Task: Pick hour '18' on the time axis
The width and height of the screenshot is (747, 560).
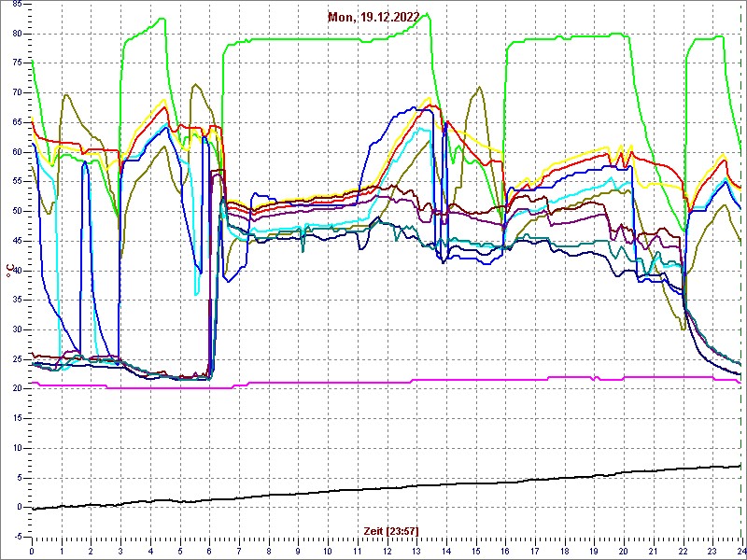Action: click(565, 552)
